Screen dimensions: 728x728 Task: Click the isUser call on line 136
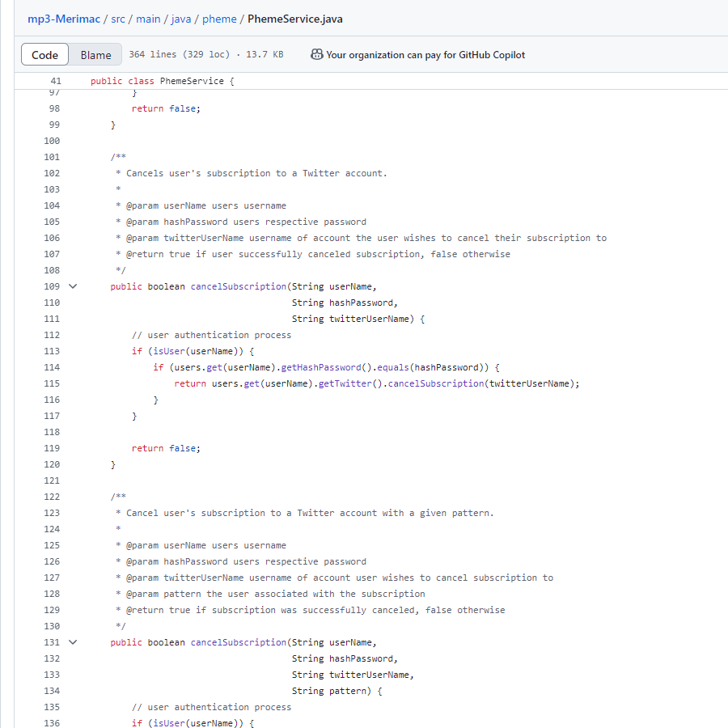click(169, 723)
